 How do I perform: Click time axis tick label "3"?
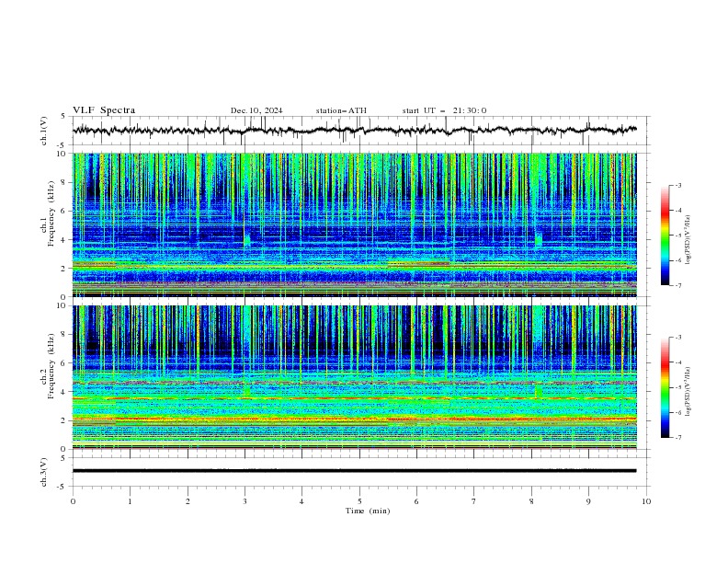point(245,501)
